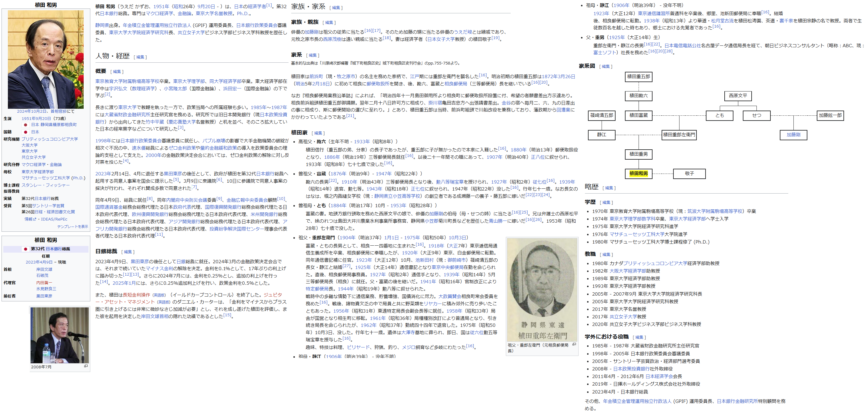Edit the 人物・経歴 section
This screenshot has height=415, width=868.
click(x=140, y=57)
